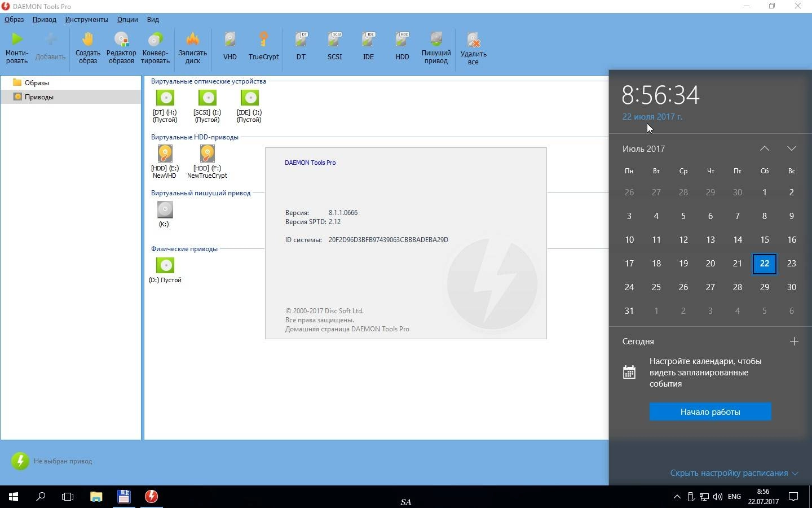Click the version number 8.1.1.0666

pyautogui.click(x=343, y=213)
